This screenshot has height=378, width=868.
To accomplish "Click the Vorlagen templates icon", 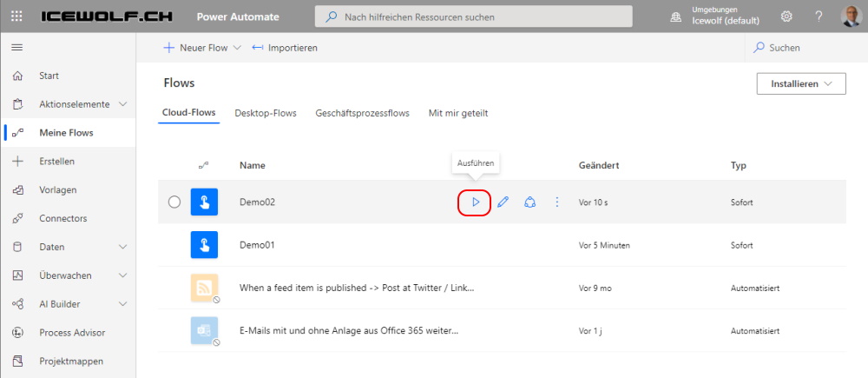I will [17, 190].
